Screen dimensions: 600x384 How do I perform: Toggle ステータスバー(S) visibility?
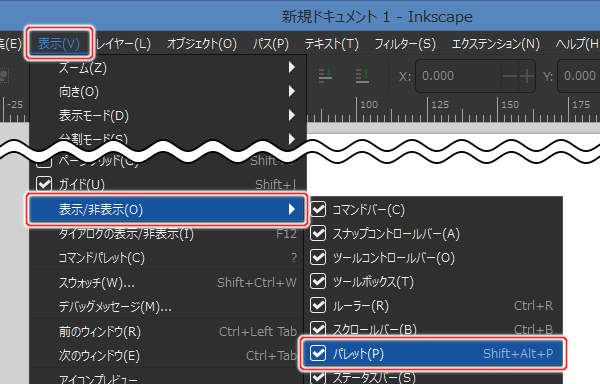(x=318, y=377)
